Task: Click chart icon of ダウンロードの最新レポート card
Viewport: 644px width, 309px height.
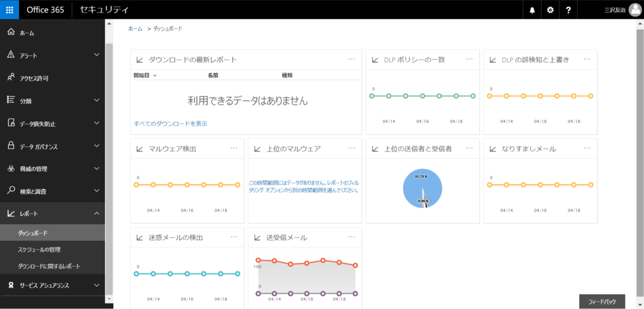Action: pyautogui.click(x=139, y=60)
